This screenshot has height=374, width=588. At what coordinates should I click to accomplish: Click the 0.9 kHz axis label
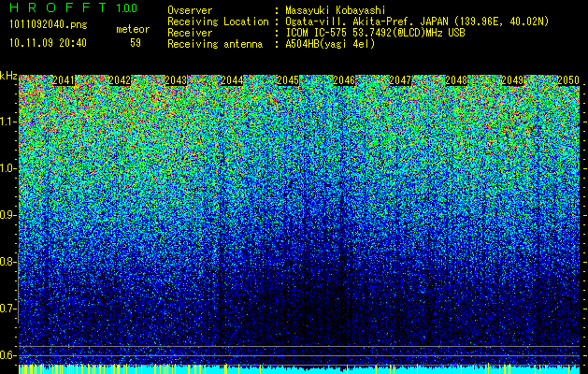tap(7, 215)
